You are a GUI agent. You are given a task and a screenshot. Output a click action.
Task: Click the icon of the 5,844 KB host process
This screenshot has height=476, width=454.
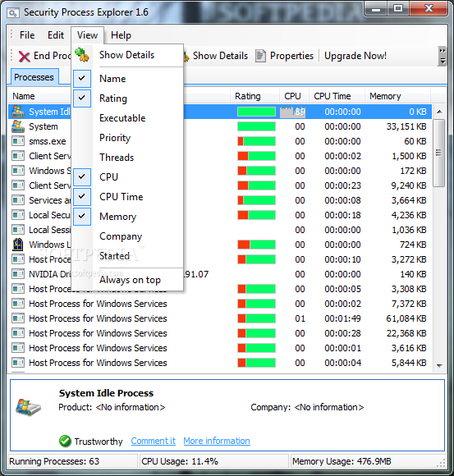(18, 363)
